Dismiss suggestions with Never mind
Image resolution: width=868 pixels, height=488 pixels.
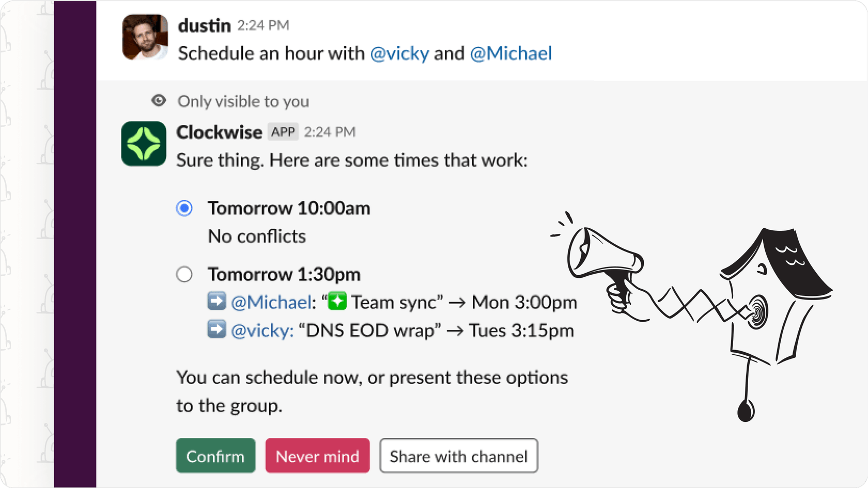(x=317, y=455)
